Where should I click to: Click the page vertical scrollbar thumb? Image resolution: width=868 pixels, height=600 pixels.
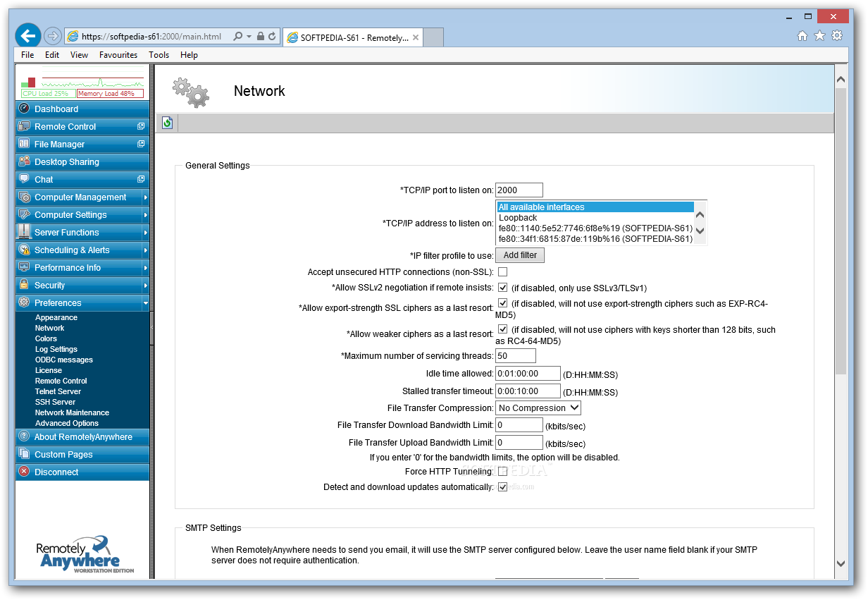pyautogui.click(x=840, y=231)
